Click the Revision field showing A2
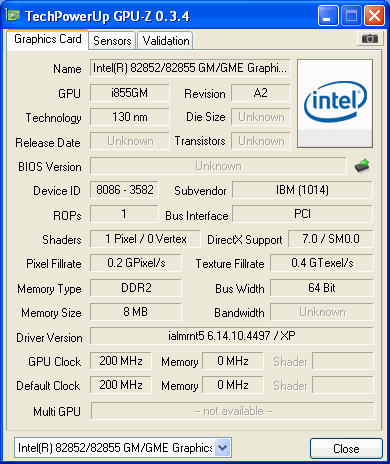Image resolution: width=390 pixels, height=464 pixels. 261,93
